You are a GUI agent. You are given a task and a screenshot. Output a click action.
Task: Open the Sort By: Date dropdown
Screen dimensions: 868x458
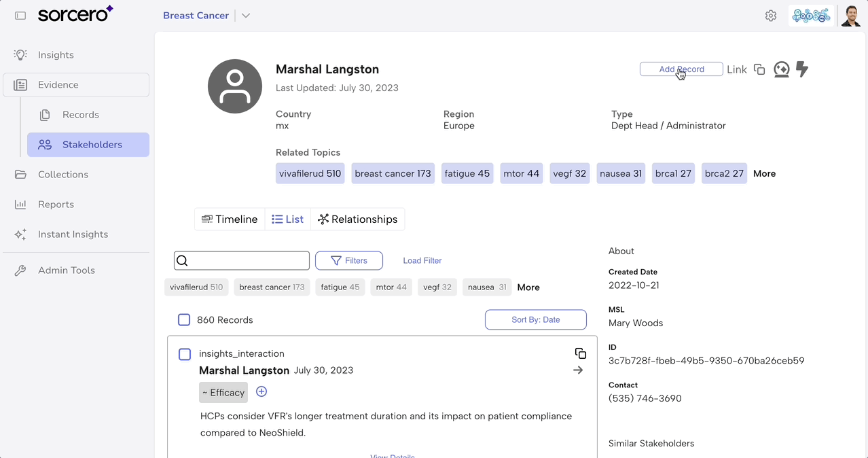pos(535,319)
